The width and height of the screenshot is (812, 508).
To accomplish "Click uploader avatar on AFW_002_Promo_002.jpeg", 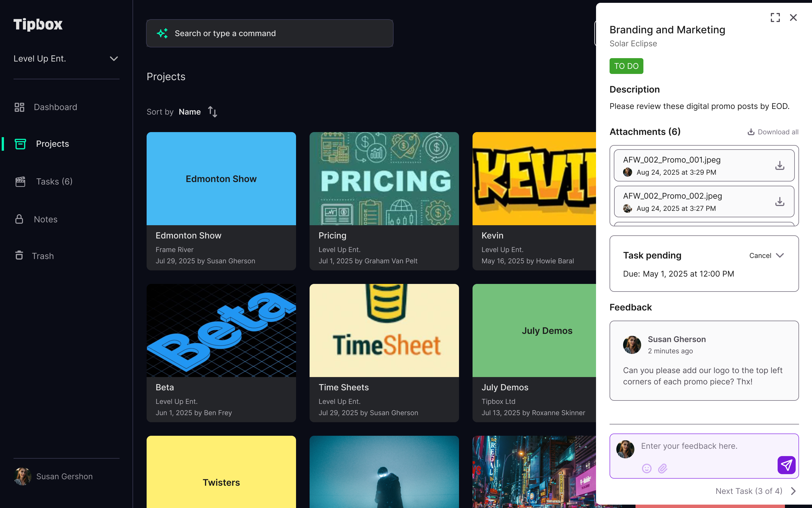I will pos(627,209).
